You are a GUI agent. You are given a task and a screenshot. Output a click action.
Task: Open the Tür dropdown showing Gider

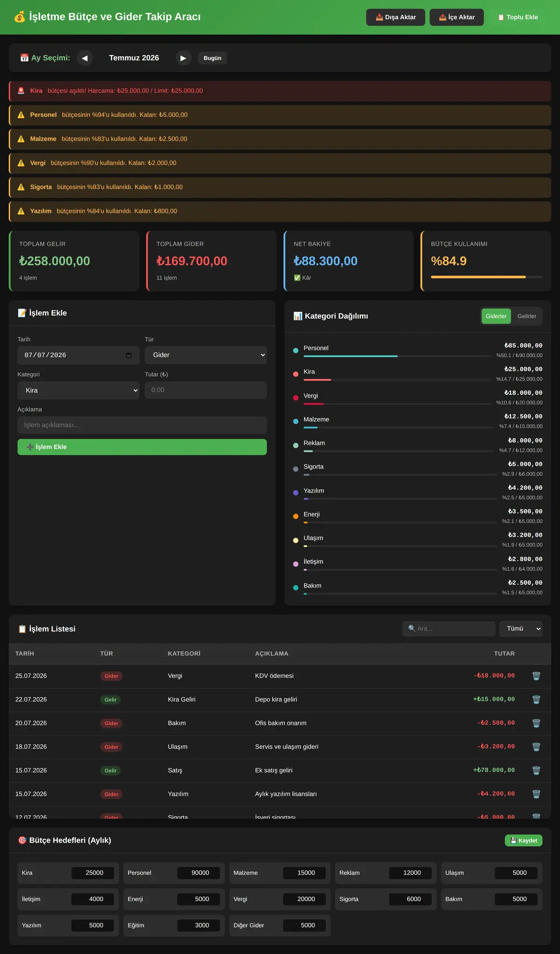(x=206, y=355)
